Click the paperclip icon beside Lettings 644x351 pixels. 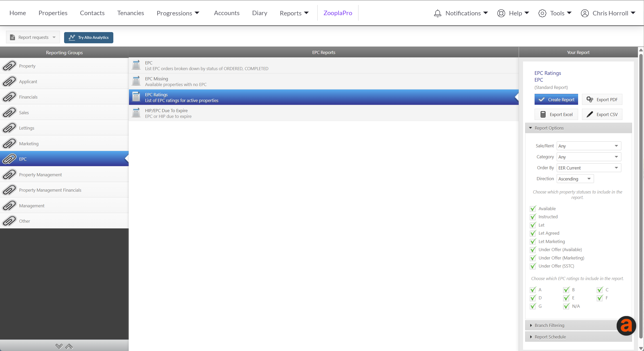(x=9, y=128)
